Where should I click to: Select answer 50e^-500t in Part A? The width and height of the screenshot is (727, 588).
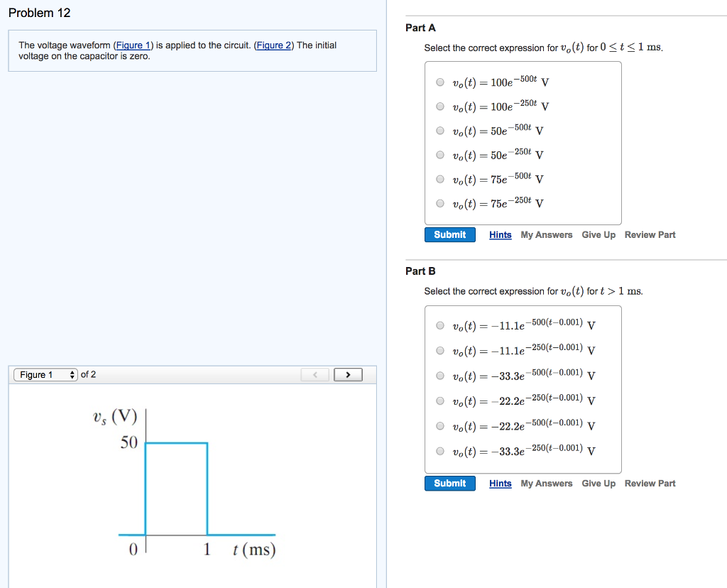point(440,130)
